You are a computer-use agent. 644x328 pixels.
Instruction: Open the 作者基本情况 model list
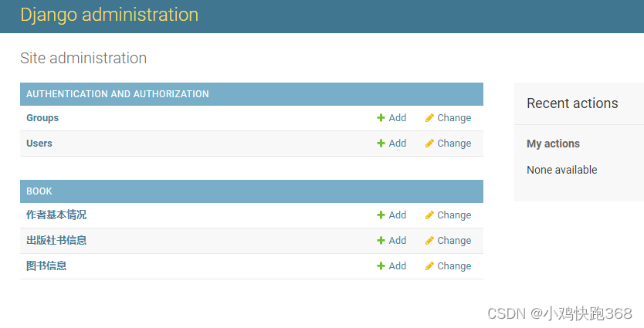56,215
